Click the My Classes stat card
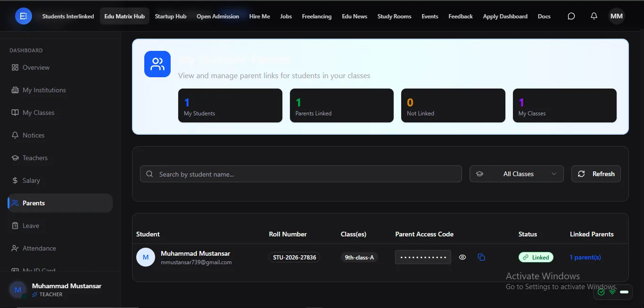Screen dimensions: 644x308 tap(565, 105)
